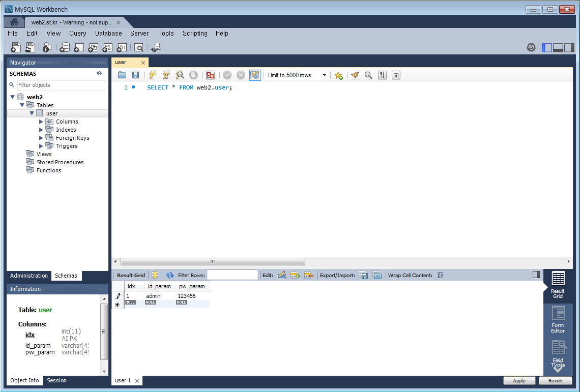This screenshot has width=580, height=392.
Task: Save the script to file icon
Action: [136, 75]
